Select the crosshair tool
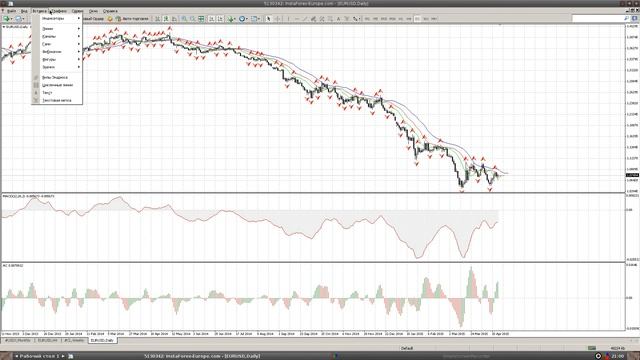The width and height of the screenshot is (640, 360). 278,18
